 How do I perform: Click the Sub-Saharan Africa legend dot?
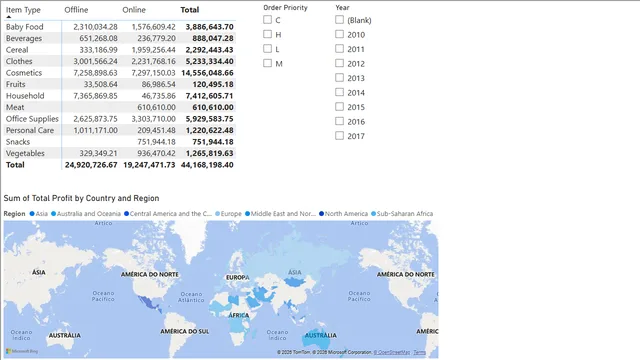click(373, 213)
